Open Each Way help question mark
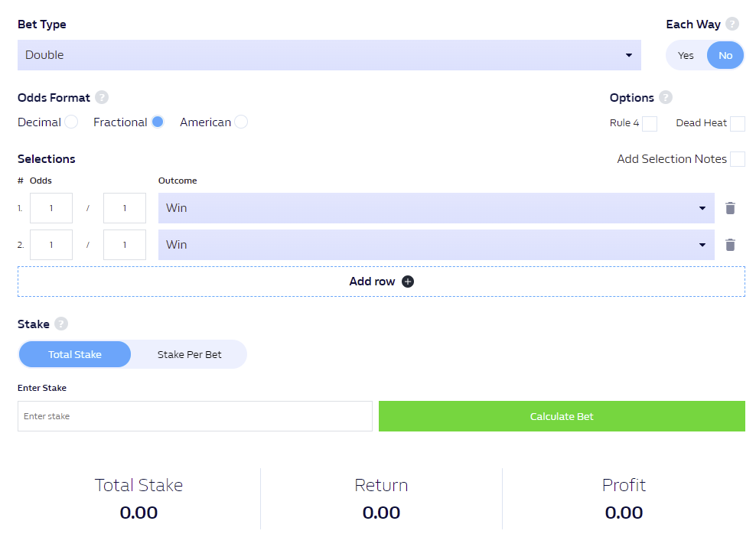Image resolution: width=756 pixels, height=560 pixels. coord(732,24)
